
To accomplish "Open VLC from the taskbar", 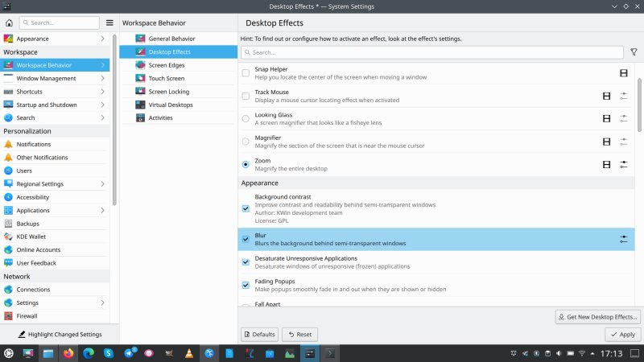I will coord(189,353).
